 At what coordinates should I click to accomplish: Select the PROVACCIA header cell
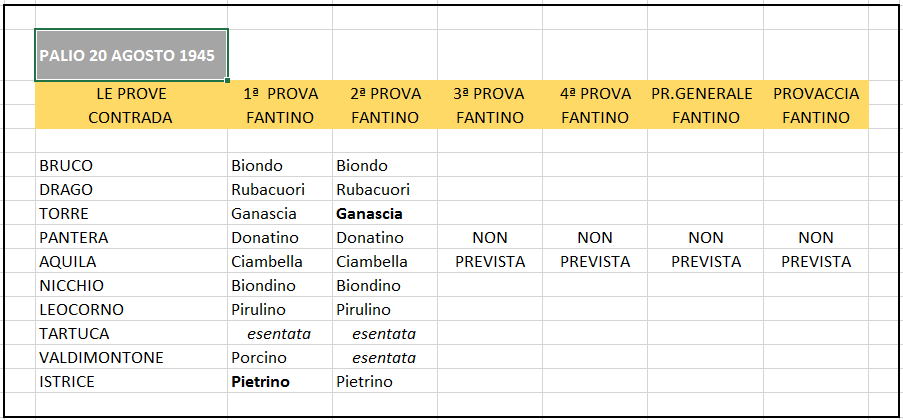pos(816,93)
